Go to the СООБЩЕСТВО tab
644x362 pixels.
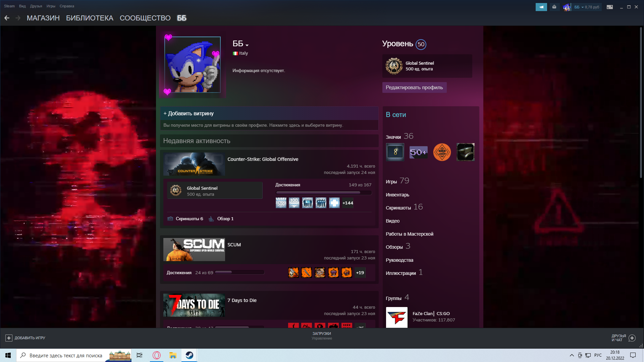coord(145,18)
